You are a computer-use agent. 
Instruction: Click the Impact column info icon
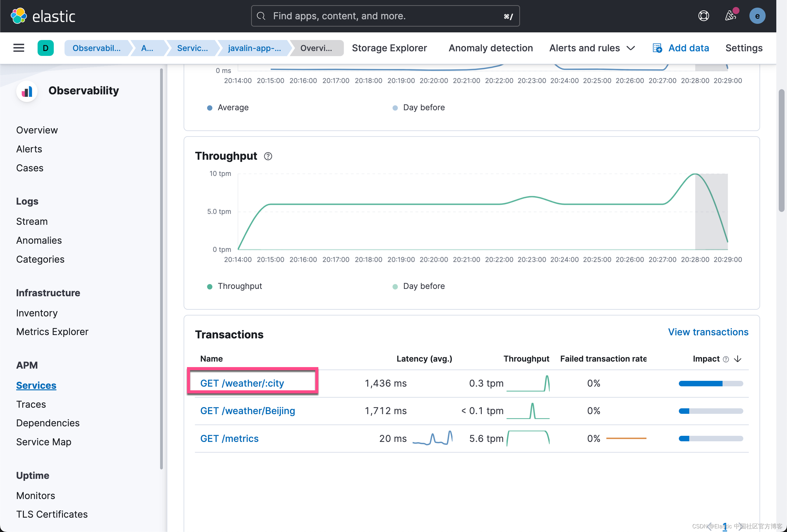point(726,359)
